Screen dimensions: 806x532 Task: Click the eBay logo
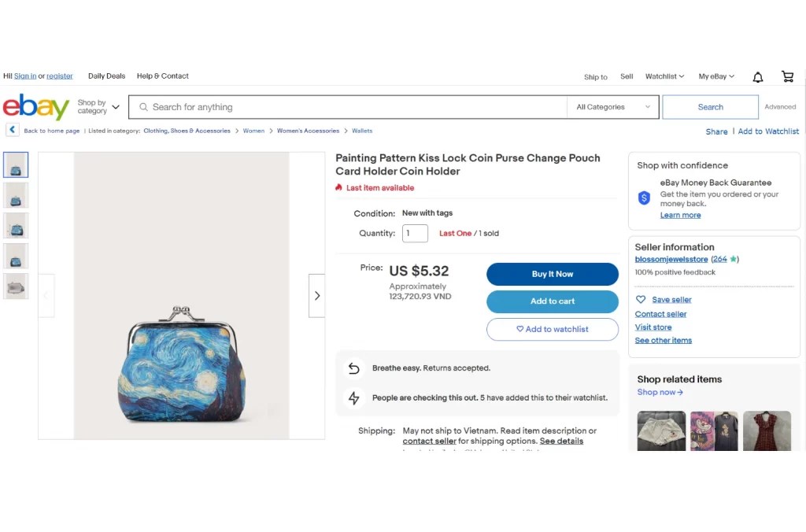35,106
